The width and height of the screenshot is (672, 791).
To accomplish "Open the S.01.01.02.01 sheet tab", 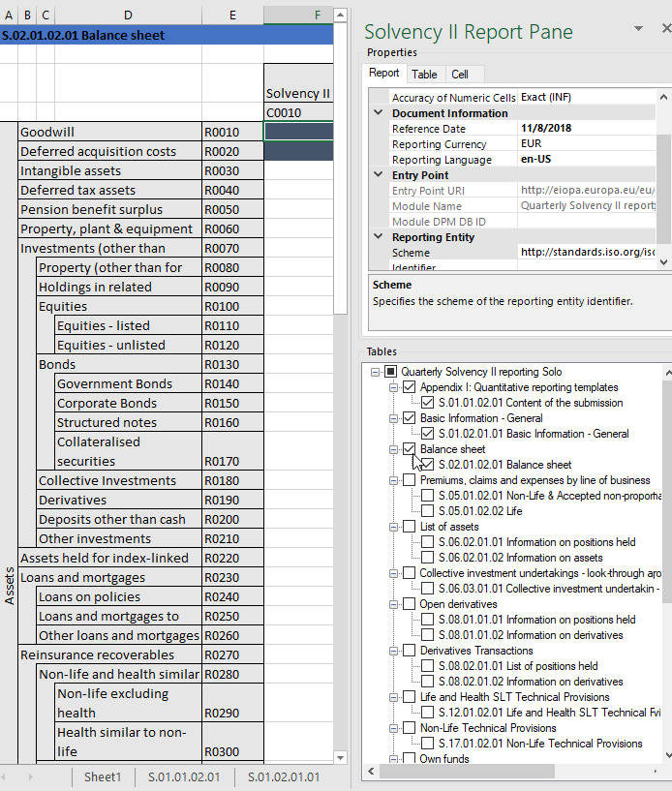I will click(183, 776).
